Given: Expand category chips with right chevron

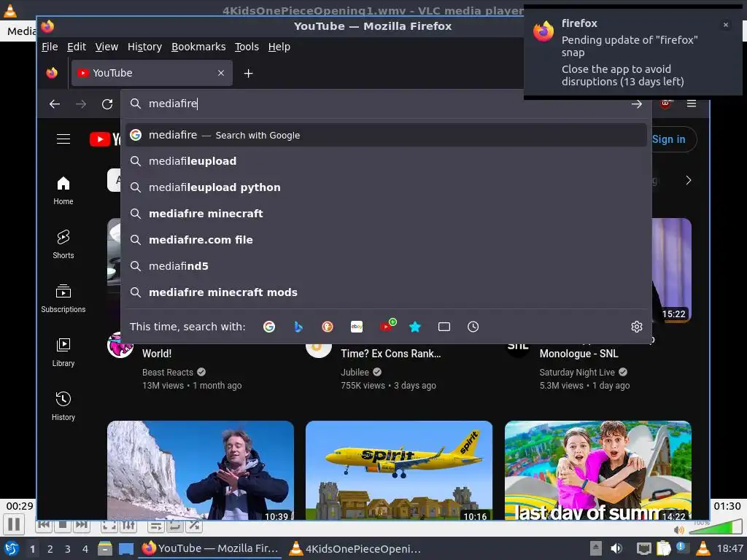Looking at the screenshot, I should click(x=689, y=181).
